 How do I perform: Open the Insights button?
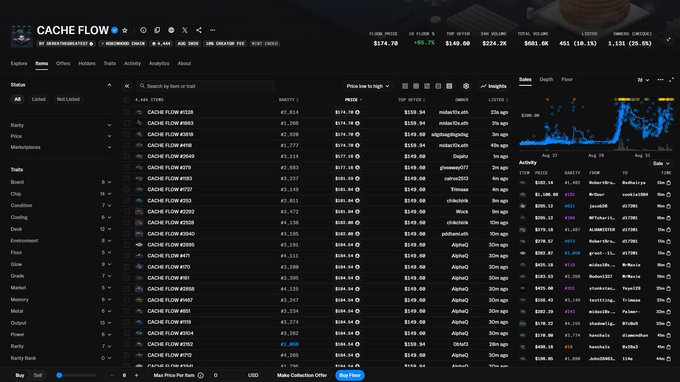coord(494,86)
